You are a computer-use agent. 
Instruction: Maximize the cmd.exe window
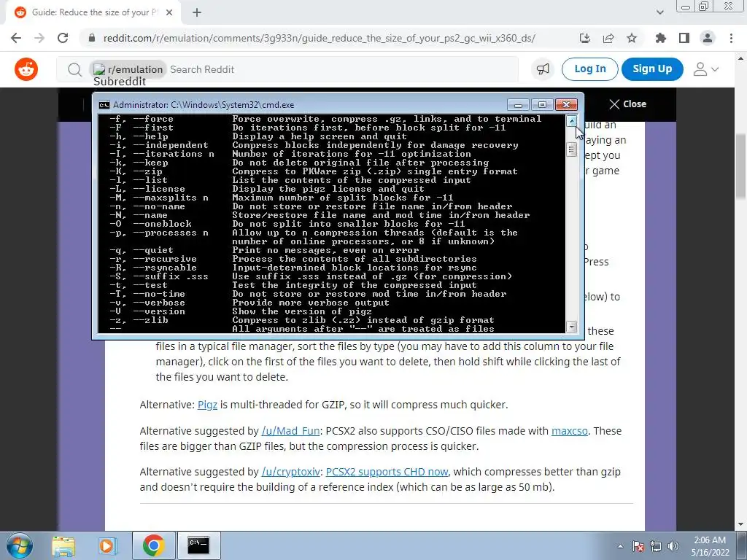click(x=542, y=104)
